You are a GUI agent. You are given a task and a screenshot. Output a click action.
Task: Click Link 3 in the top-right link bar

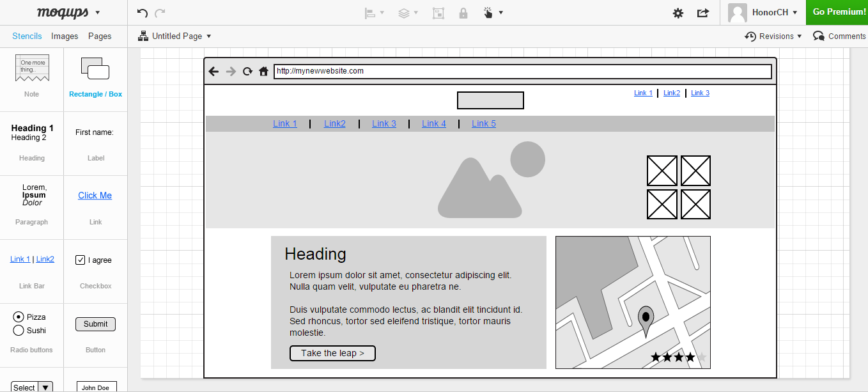click(700, 93)
